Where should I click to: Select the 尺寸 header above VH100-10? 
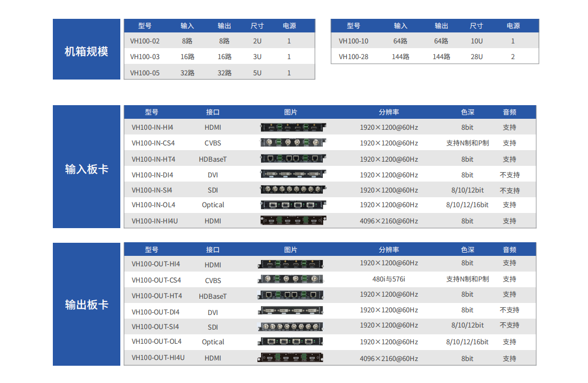pyautogui.click(x=476, y=26)
